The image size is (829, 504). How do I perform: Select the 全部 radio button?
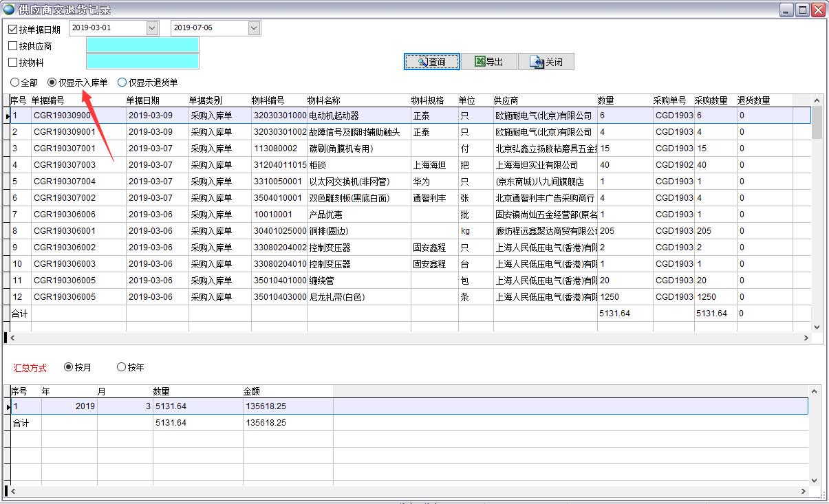pos(14,82)
